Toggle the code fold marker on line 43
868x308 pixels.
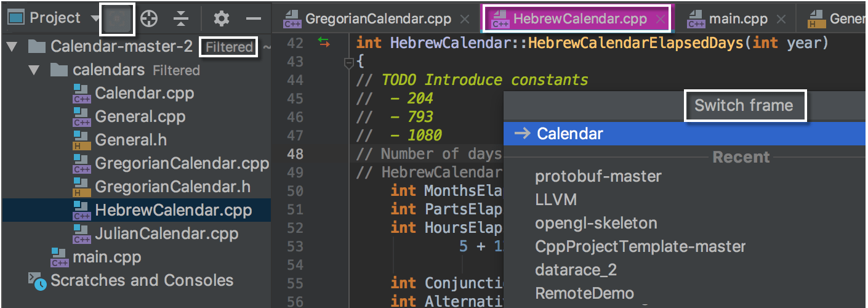[x=348, y=62]
